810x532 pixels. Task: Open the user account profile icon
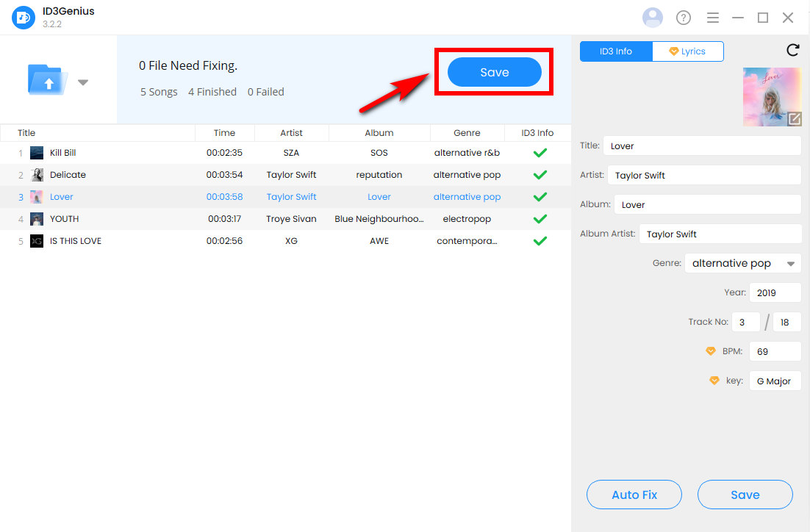tap(653, 18)
